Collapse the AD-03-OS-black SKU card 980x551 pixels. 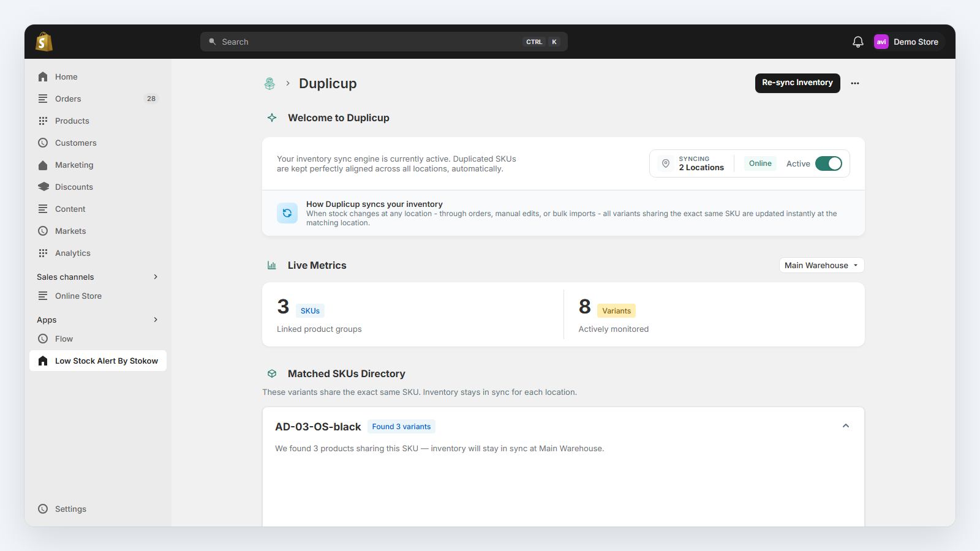pos(846,426)
